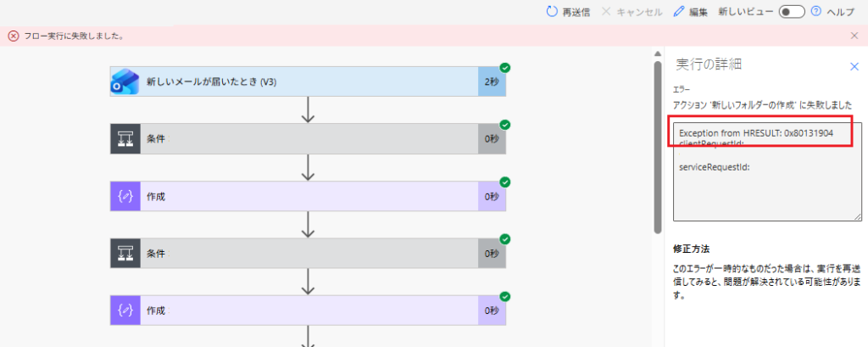Close the run details panel
868x347 pixels.
854,65
